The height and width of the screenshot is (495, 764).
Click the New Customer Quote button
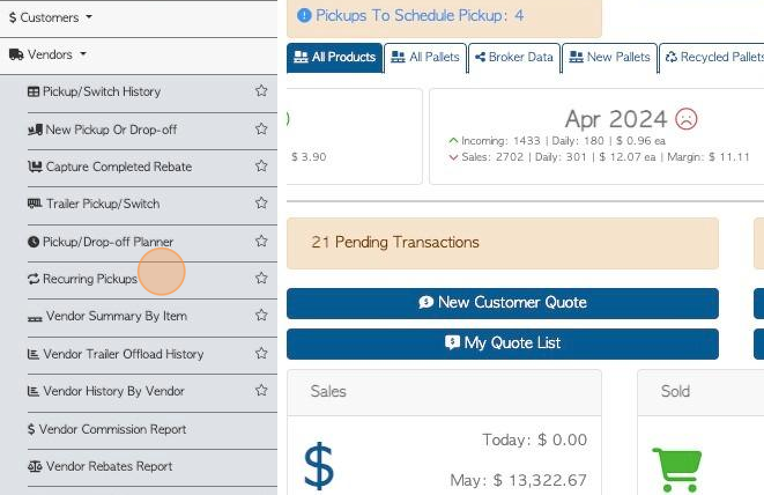502,303
